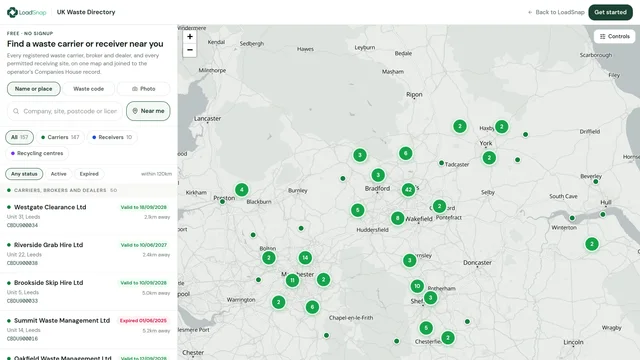Screen dimensions: 640x360
Task: Filter by Receivers 10
Action: pyautogui.click(x=112, y=137)
